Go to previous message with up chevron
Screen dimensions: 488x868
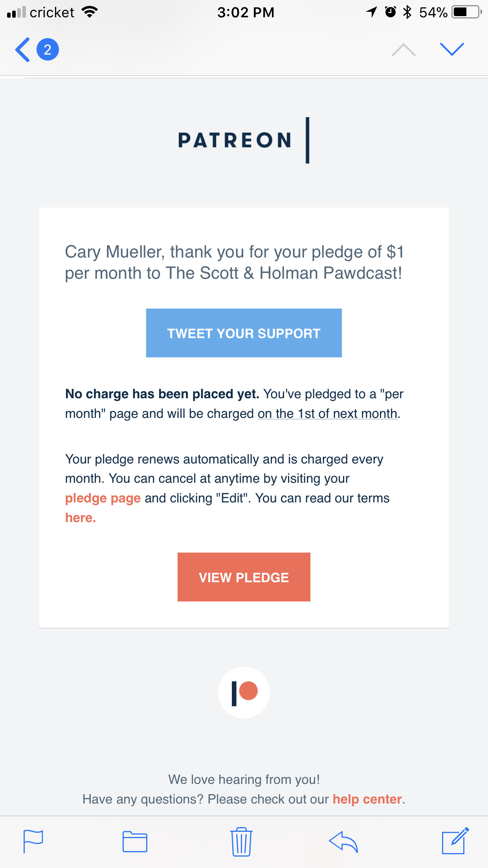(404, 50)
